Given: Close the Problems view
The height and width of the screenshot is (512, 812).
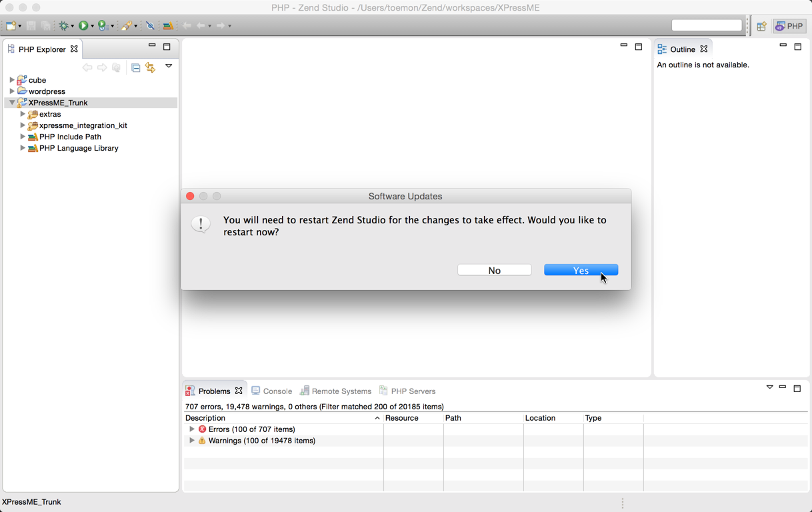Looking at the screenshot, I should 239,391.
